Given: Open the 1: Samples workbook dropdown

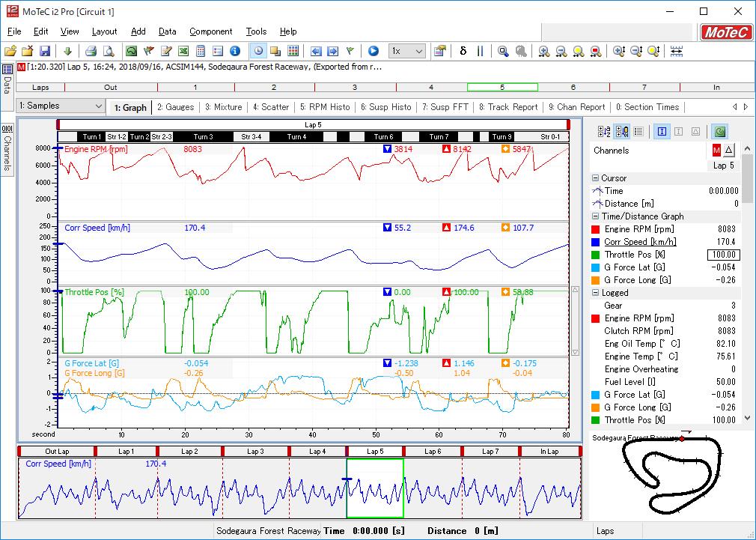Looking at the screenshot, I should [61, 106].
